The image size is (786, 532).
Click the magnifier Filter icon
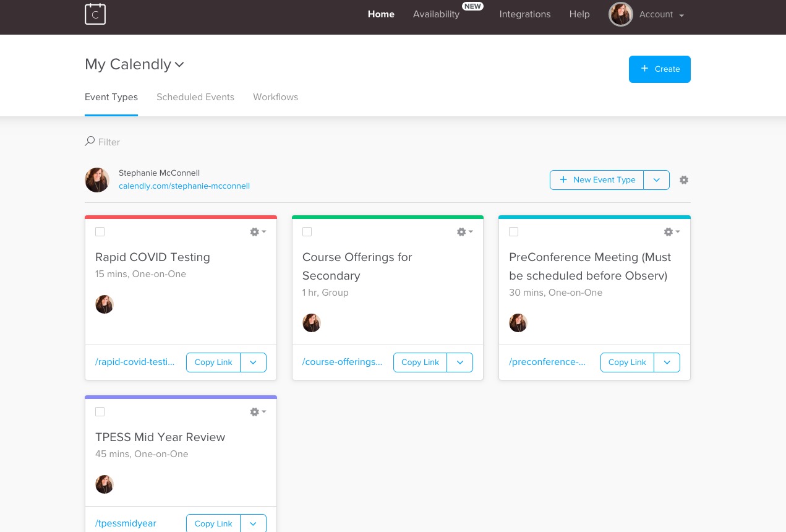tap(90, 142)
